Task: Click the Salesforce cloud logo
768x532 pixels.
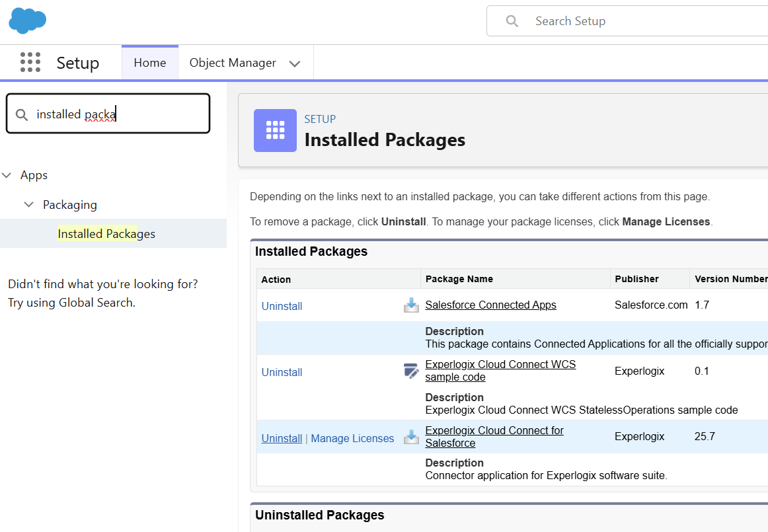Action: [x=28, y=20]
